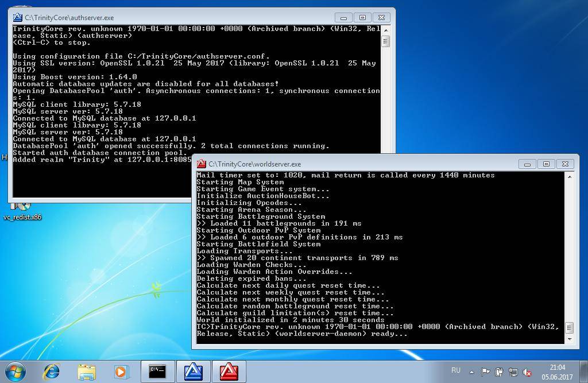Minimize the authserver.exe window
Image resolution: width=588 pixels, height=383 pixels.
(343, 17)
